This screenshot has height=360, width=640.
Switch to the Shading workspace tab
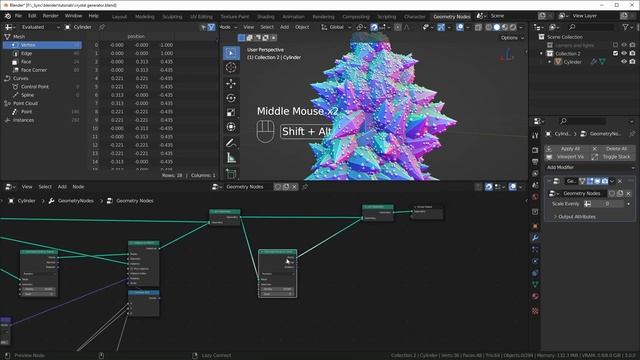pyautogui.click(x=266, y=17)
